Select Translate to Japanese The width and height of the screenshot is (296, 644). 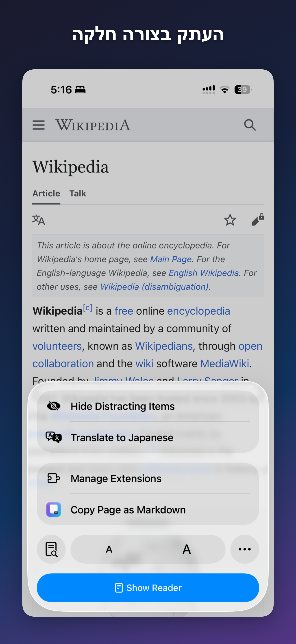pyautogui.click(x=148, y=437)
